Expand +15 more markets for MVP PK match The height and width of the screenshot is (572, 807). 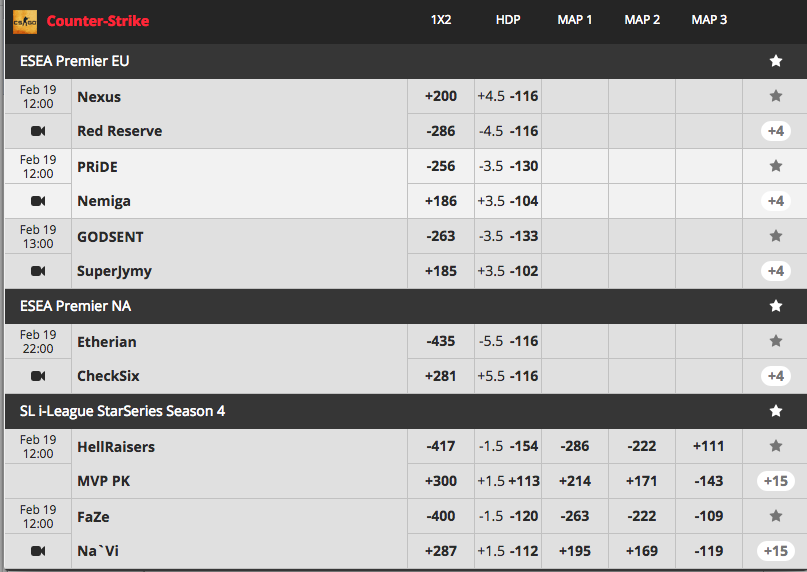tap(776, 481)
